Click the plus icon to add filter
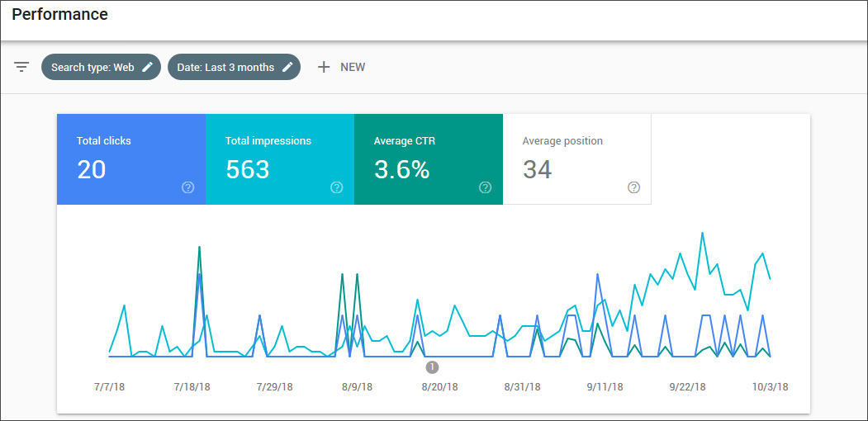 [x=325, y=67]
